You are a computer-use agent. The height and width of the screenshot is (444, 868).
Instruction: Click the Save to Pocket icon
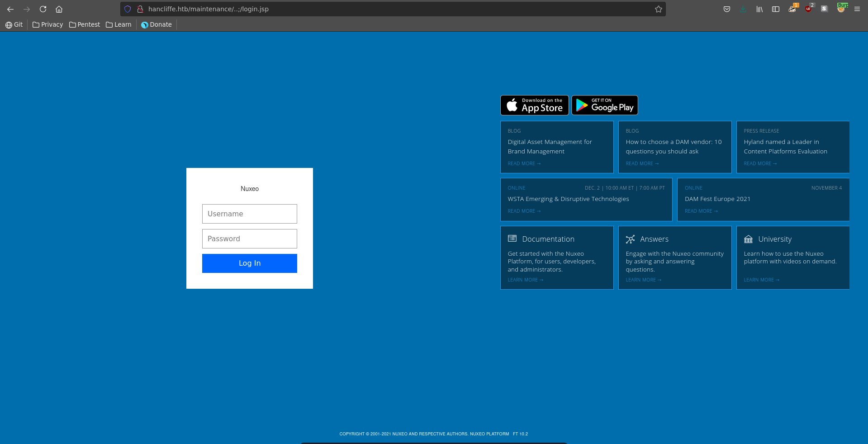click(x=727, y=9)
